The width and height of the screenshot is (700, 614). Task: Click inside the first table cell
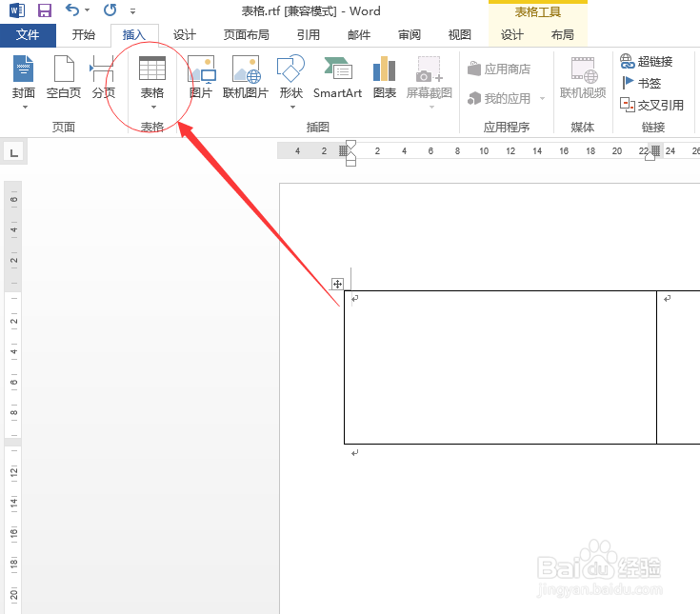pyautogui.click(x=500, y=367)
